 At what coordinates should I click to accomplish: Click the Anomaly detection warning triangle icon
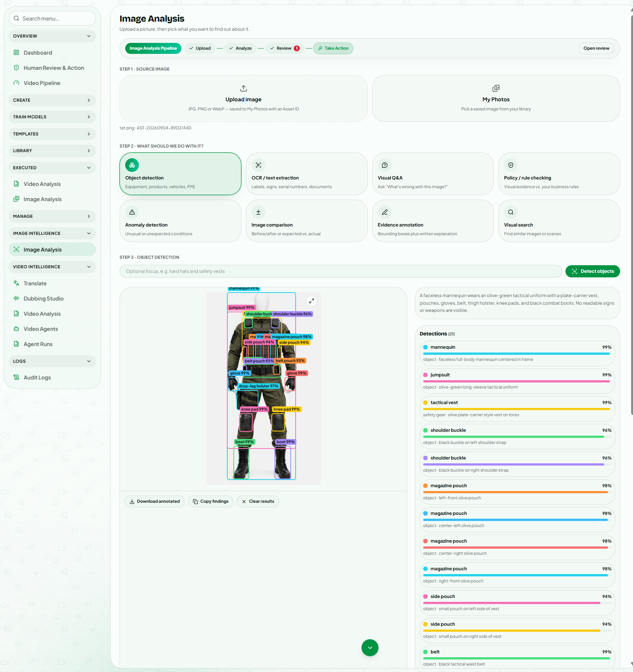pyautogui.click(x=132, y=212)
